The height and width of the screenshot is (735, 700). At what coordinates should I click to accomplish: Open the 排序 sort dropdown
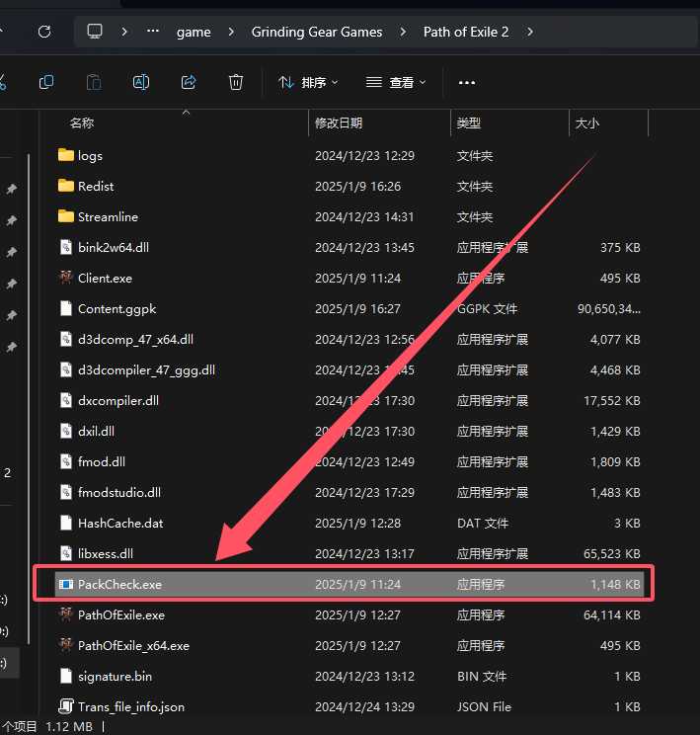[x=308, y=83]
